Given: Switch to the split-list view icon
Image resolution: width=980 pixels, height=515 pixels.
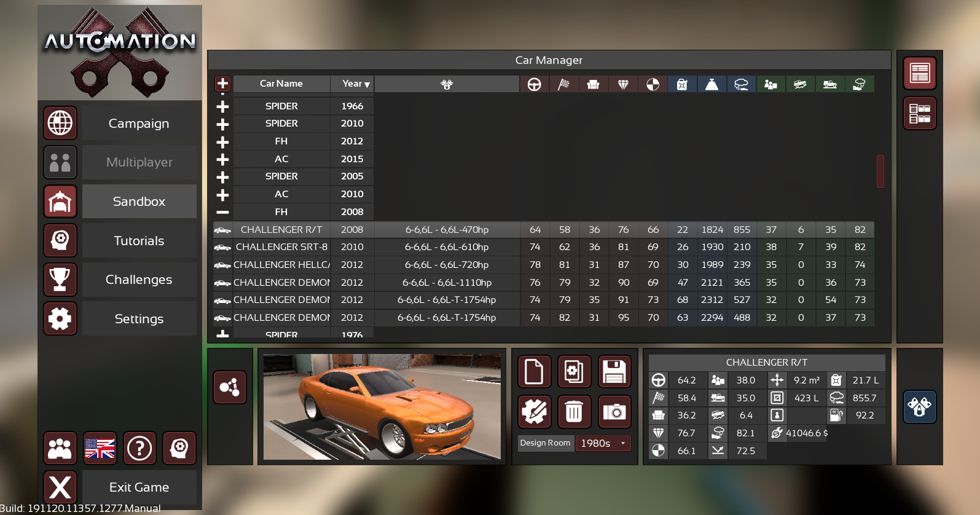Looking at the screenshot, I should pos(920,113).
